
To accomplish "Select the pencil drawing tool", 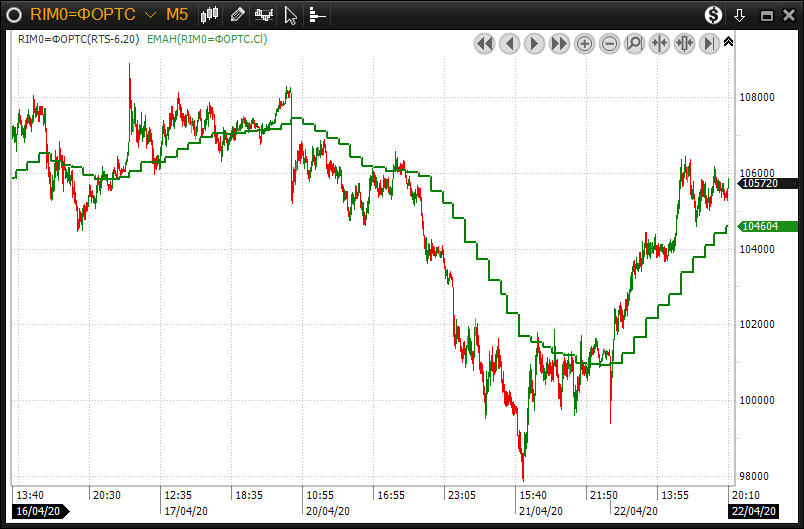I will [x=237, y=15].
